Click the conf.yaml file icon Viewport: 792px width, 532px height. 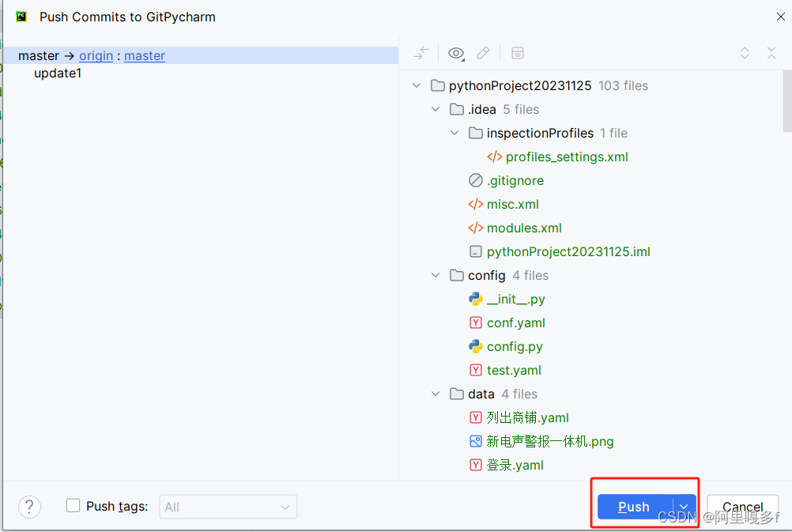(x=475, y=323)
